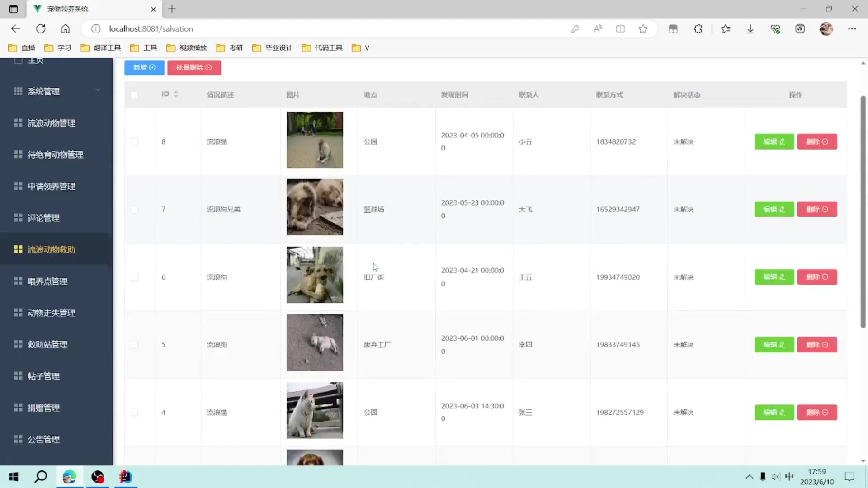
Task: Click the browser refresh icon
Action: pyautogui.click(x=41, y=29)
